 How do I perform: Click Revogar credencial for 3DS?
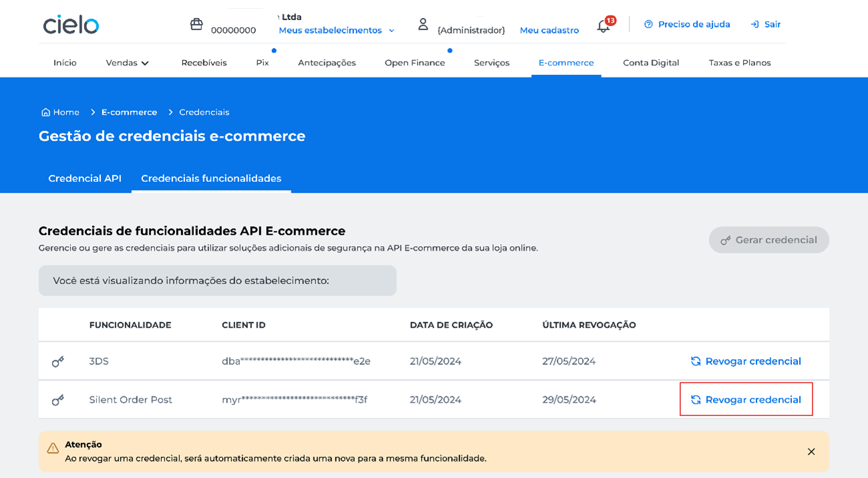(x=746, y=361)
